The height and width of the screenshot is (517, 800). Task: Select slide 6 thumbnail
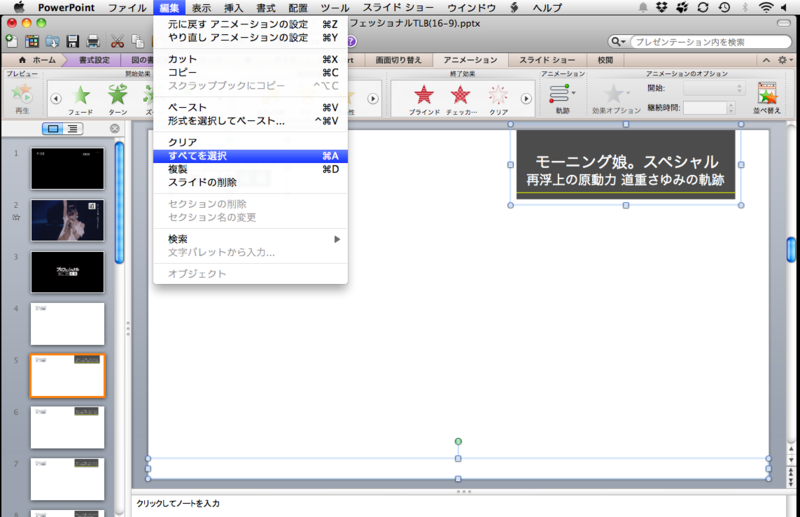tap(67, 428)
